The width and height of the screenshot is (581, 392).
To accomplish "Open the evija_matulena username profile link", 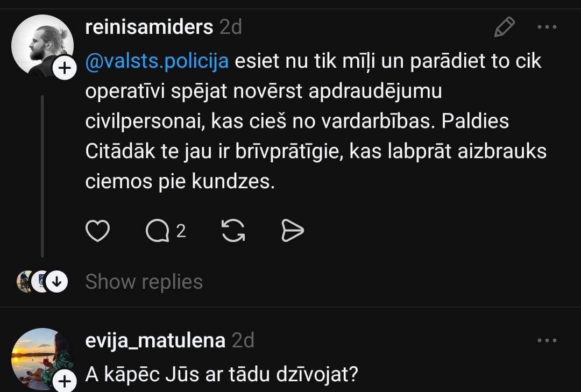I will (155, 340).
